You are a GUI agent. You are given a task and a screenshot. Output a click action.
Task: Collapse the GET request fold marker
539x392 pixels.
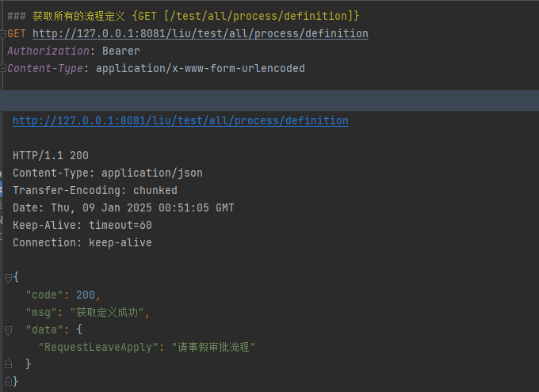[3, 33]
